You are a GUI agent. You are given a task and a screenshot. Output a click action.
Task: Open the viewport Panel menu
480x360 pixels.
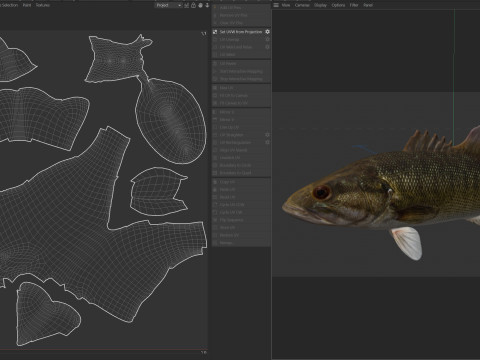[368, 5]
